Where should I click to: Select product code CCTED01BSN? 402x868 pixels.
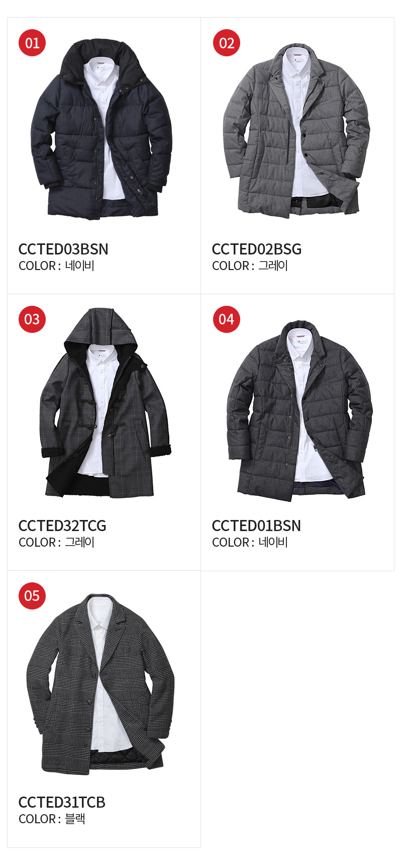(256, 526)
